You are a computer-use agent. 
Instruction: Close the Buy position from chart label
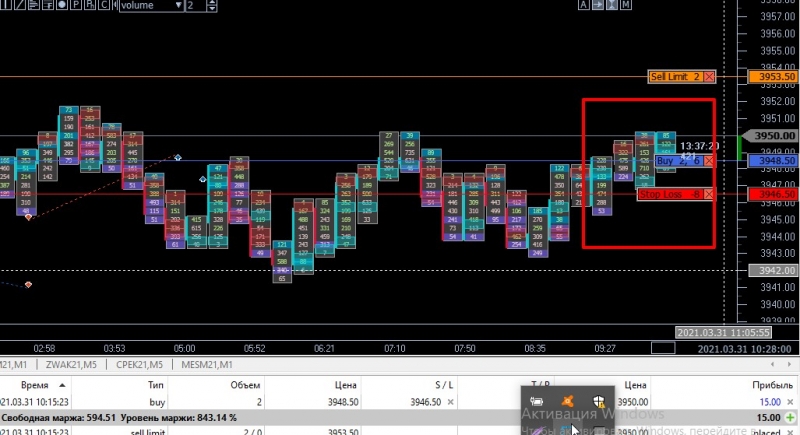(x=709, y=161)
